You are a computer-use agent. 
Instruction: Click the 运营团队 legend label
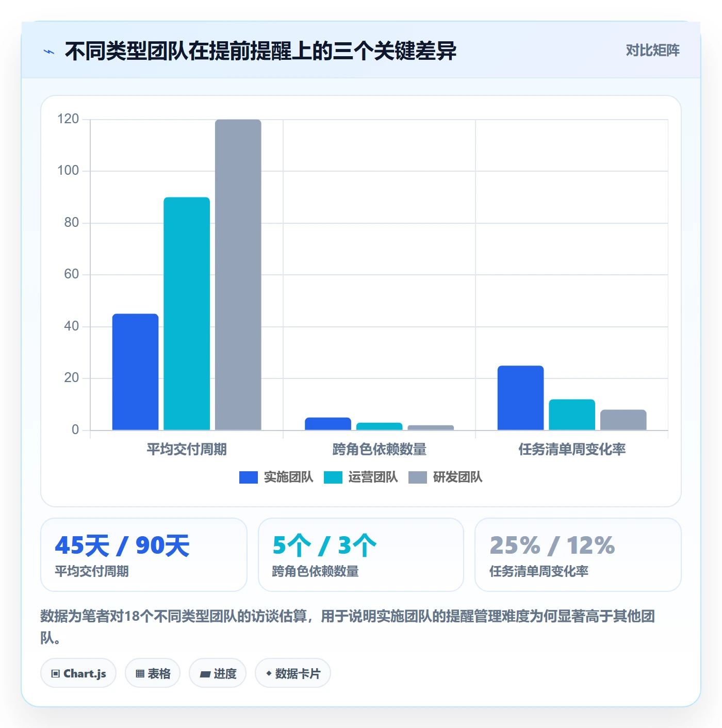pos(373,477)
